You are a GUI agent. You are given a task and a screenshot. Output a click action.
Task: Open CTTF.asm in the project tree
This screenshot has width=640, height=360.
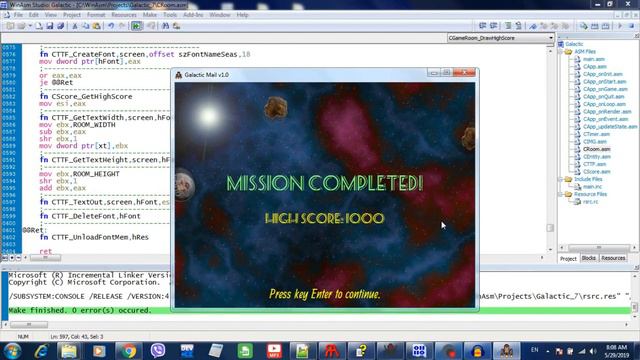point(594,164)
